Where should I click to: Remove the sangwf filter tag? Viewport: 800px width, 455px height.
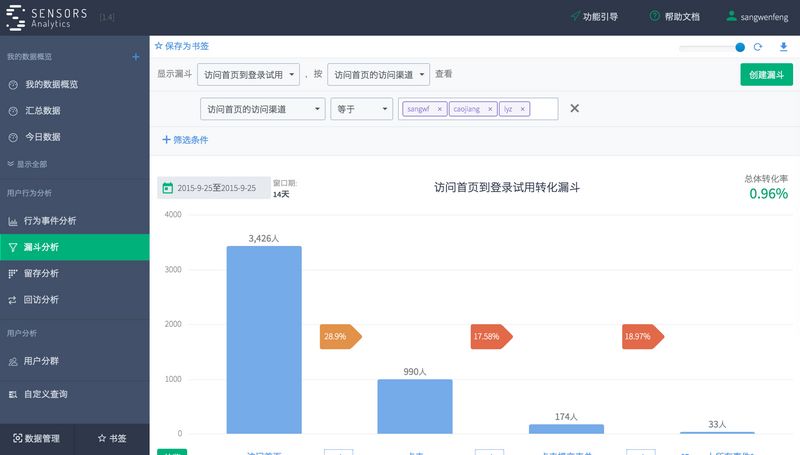(x=440, y=109)
